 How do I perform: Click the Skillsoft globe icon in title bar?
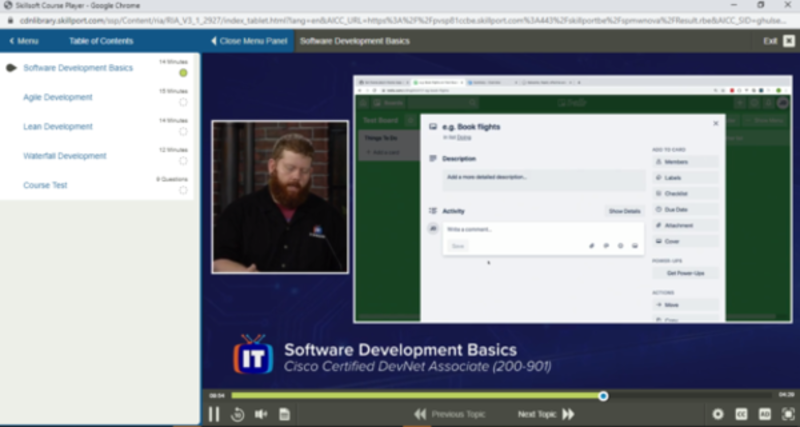pyautogui.click(x=8, y=5)
